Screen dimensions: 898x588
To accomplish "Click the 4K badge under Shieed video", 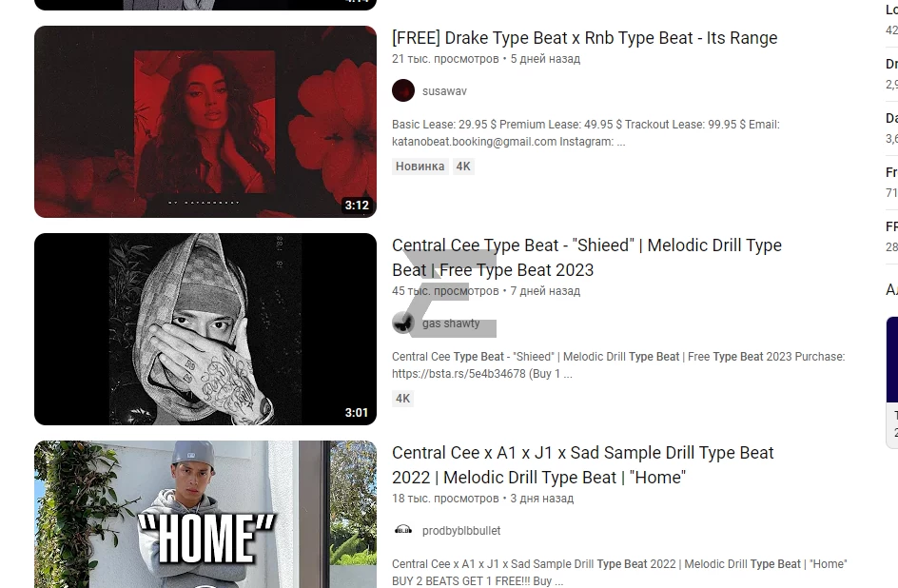I will [403, 399].
